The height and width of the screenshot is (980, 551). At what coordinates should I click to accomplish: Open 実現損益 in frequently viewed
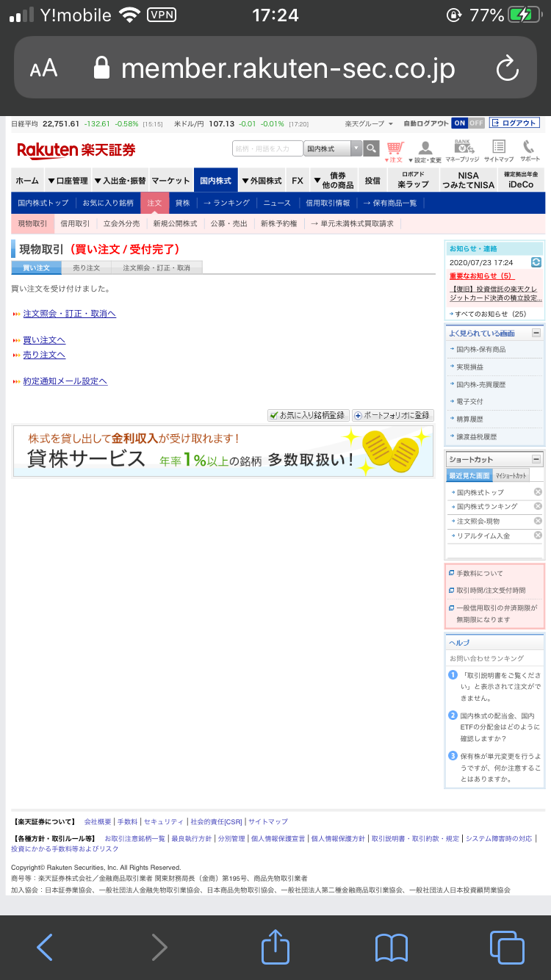tap(469, 367)
